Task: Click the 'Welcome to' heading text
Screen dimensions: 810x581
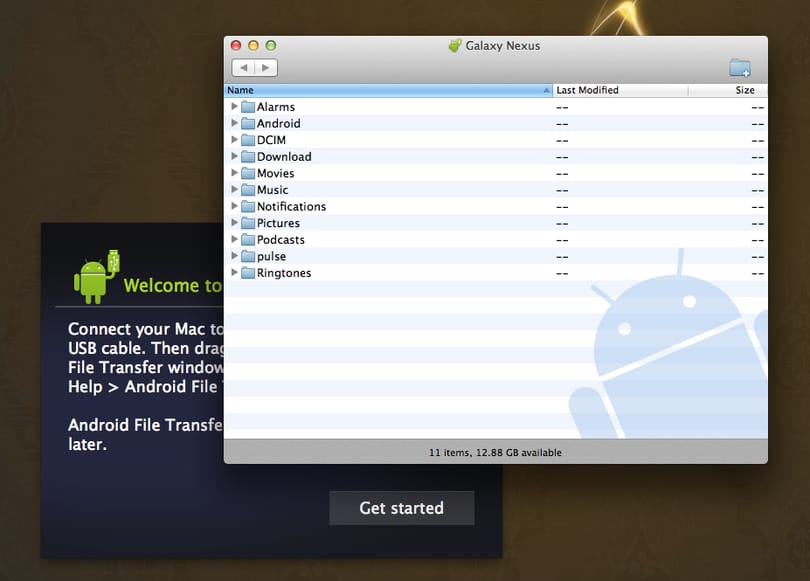Action: pos(173,286)
